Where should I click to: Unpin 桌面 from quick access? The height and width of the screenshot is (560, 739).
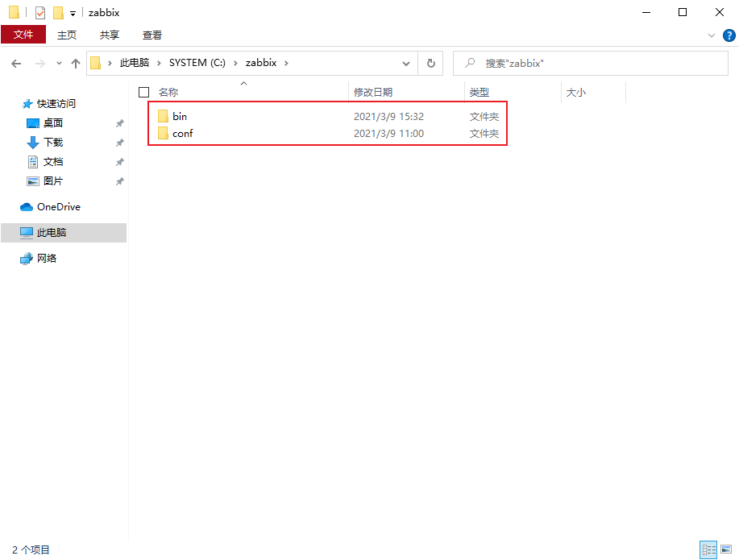pos(119,122)
